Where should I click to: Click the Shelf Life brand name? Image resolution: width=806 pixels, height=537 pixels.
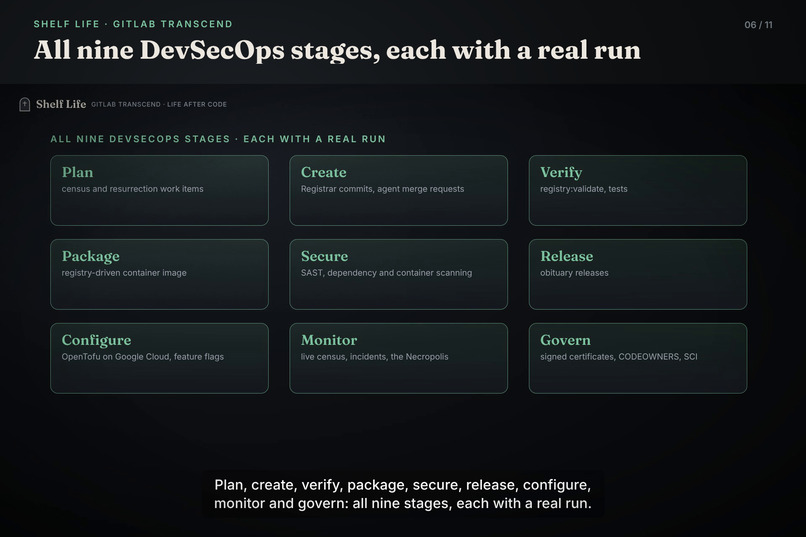[61, 104]
